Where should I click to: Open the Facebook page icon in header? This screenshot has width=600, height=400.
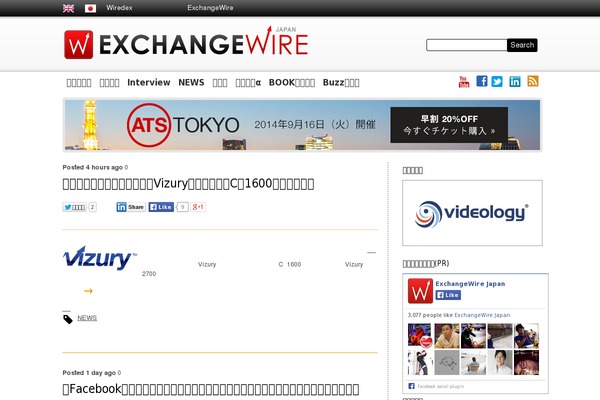tap(482, 81)
